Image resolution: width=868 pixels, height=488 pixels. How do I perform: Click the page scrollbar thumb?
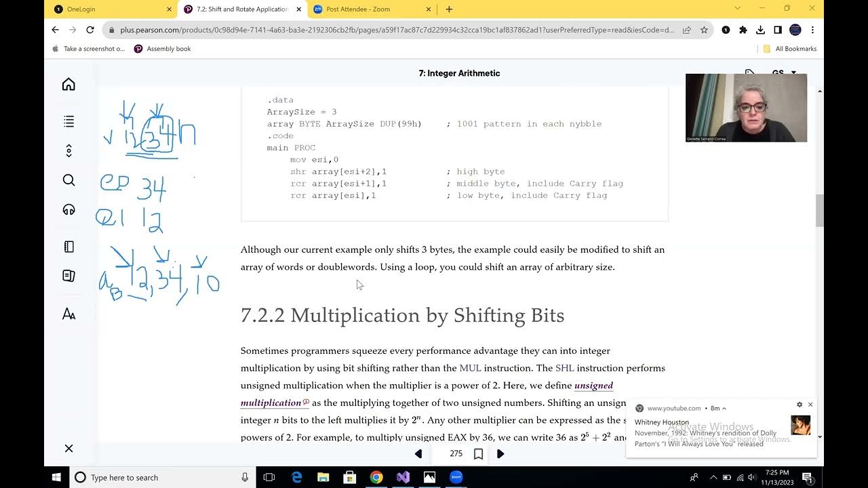click(x=820, y=211)
